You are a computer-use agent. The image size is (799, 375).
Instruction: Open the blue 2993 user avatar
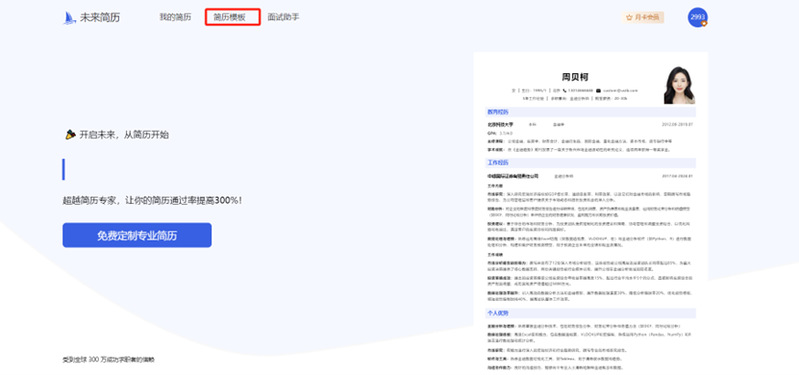(x=697, y=17)
